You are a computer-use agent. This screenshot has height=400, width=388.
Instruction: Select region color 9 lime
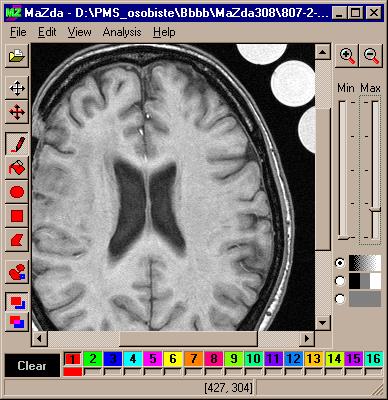pos(234,359)
